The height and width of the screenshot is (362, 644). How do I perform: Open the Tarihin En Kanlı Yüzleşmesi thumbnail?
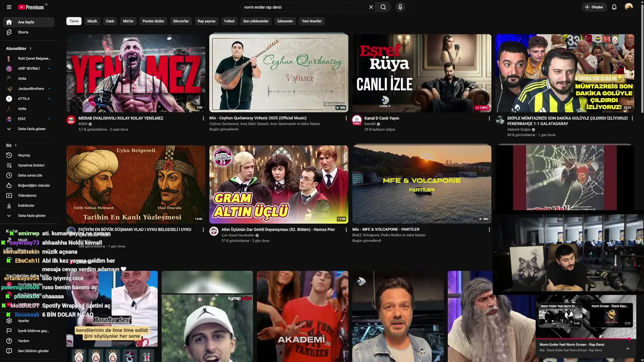pos(136,185)
